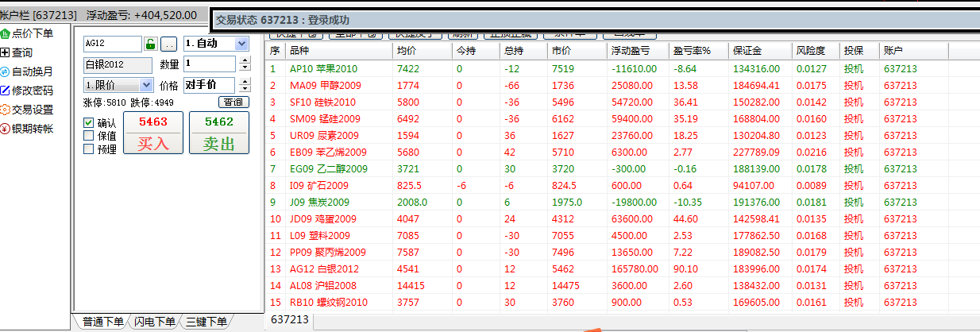This screenshot has width=980, height=332.
Task: Sort by the 风险度 column header
Action: tap(816, 50)
